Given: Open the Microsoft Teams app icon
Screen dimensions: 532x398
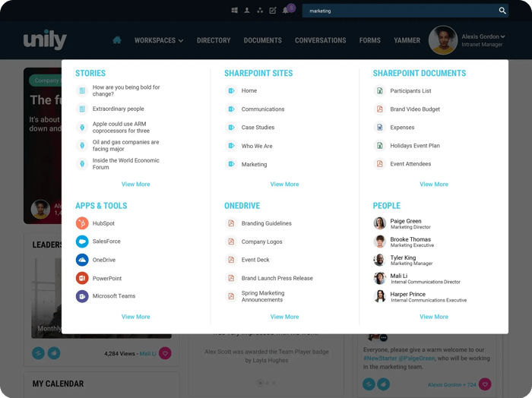Looking at the screenshot, I should pos(82,296).
